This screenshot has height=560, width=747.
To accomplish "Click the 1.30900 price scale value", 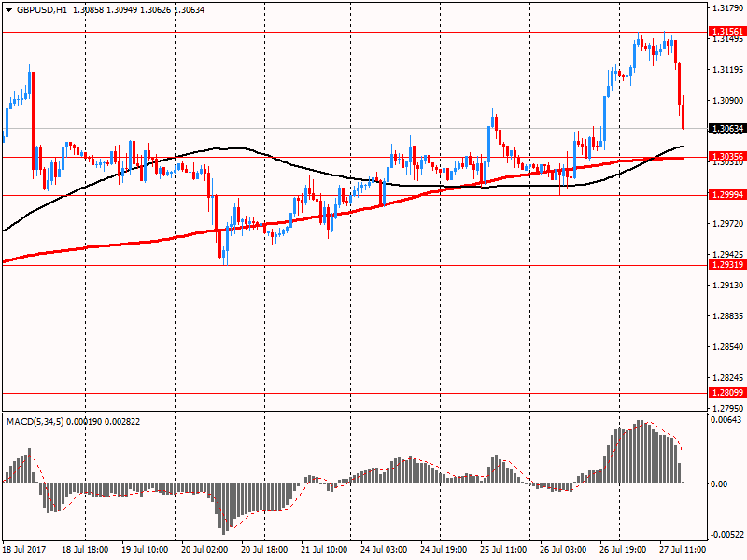I will 727,101.
